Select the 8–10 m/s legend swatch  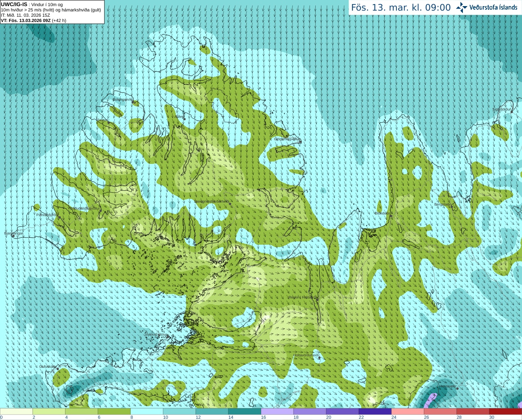pyautogui.click(x=147, y=411)
